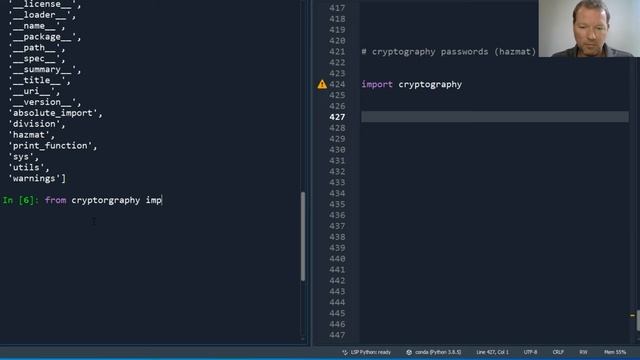Click the presenter webcam thumbnail

(589, 29)
